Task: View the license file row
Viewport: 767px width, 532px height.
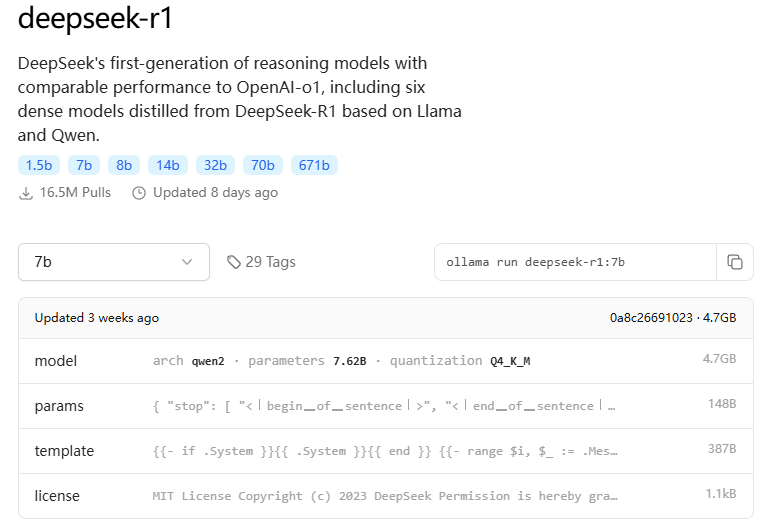Action: pos(385,496)
